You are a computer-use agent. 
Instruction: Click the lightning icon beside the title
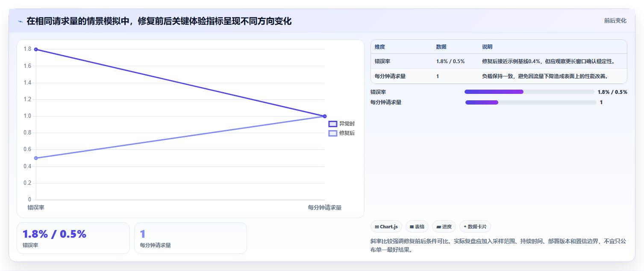pyautogui.click(x=20, y=21)
